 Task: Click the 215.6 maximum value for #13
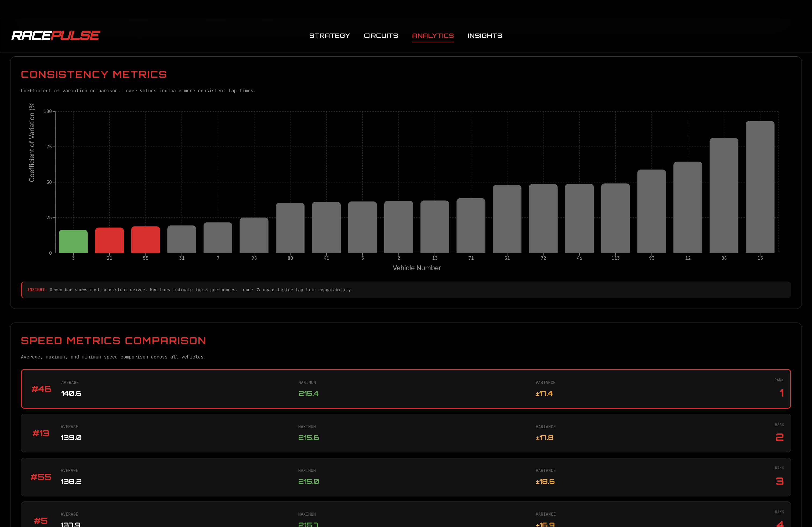pos(309,438)
